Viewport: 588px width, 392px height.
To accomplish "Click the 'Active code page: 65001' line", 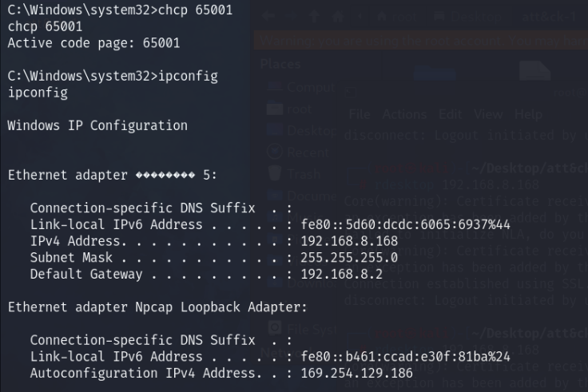I will [93, 42].
